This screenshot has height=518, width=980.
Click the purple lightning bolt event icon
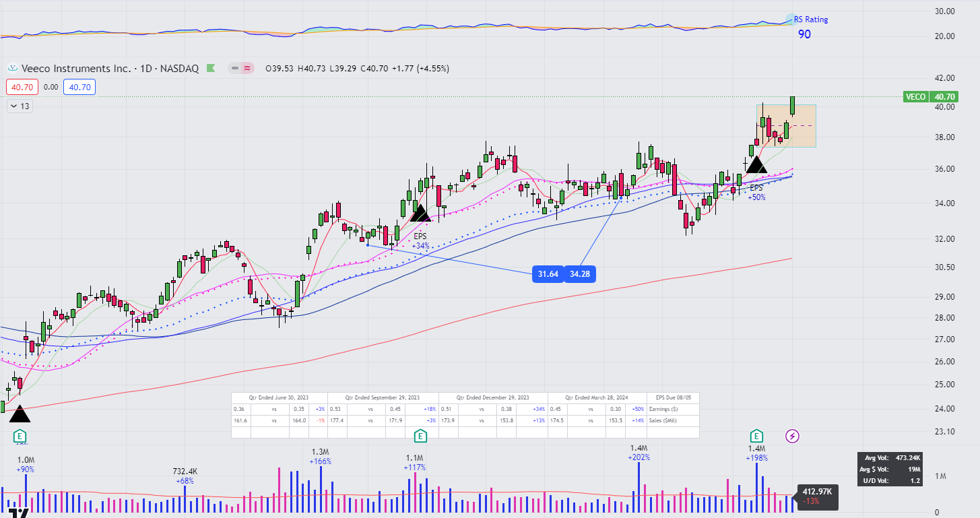click(793, 436)
